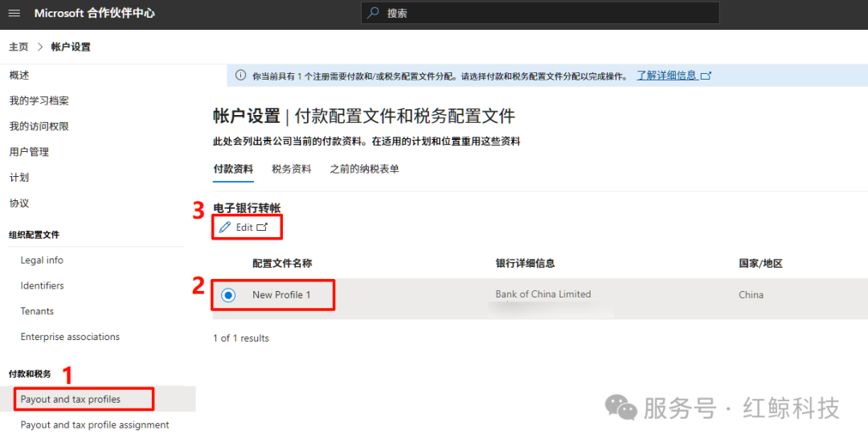Click the 组织配置文件 section heading
This screenshot has height=443, width=868.
[x=34, y=235]
